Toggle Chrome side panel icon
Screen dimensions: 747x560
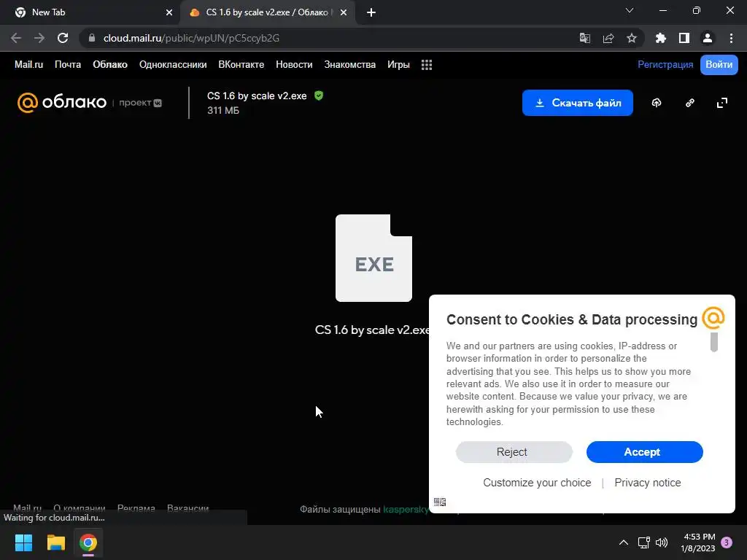pyautogui.click(x=684, y=38)
